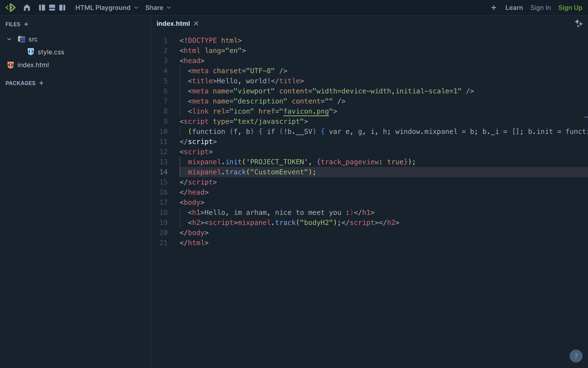
Task: Open style.css in the file tree
Action: tap(51, 52)
